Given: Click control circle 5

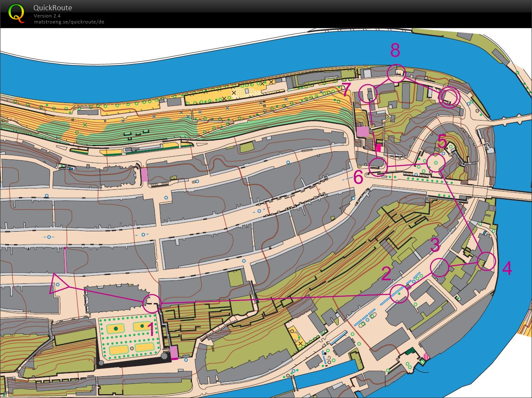Looking at the screenshot, I should pos(436,163).
